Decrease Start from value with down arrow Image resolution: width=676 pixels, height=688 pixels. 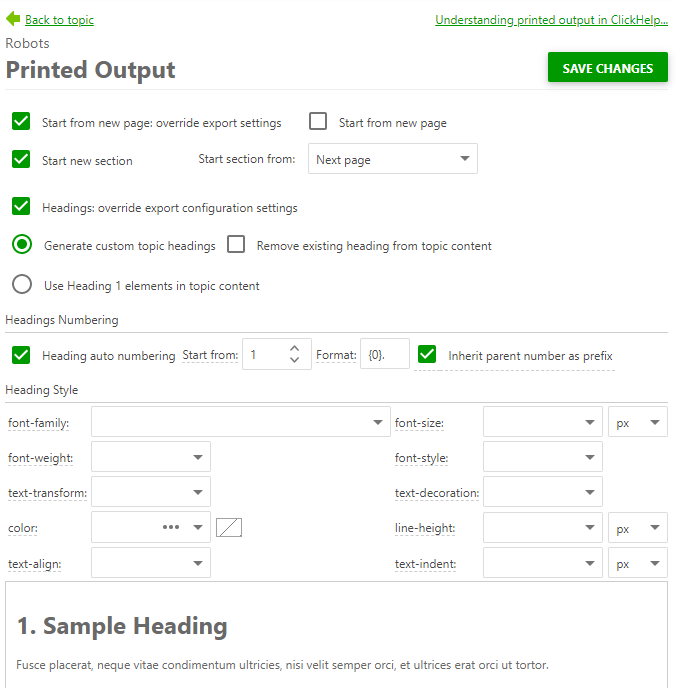point(295,360)
